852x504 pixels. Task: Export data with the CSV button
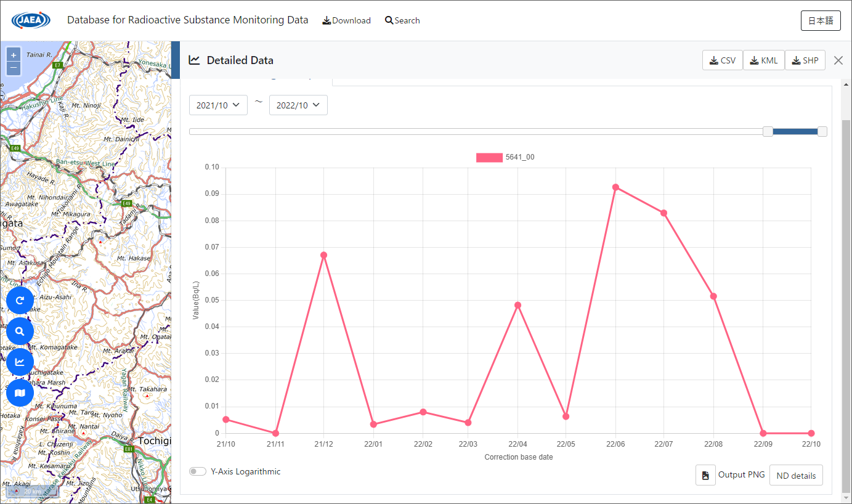(x=723, y=60)
